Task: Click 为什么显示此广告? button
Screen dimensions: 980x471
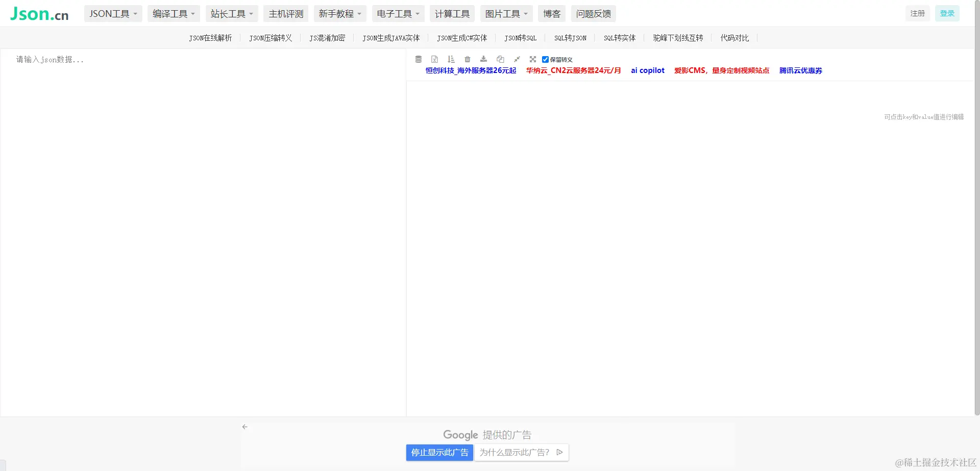Action: tap(522, 452)
